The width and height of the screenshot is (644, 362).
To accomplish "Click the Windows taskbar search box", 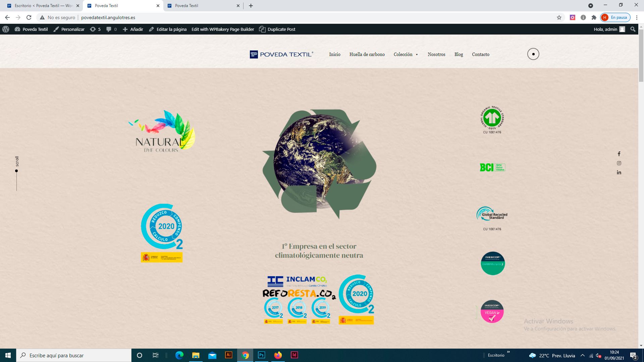I will click(x=74, y=355).
